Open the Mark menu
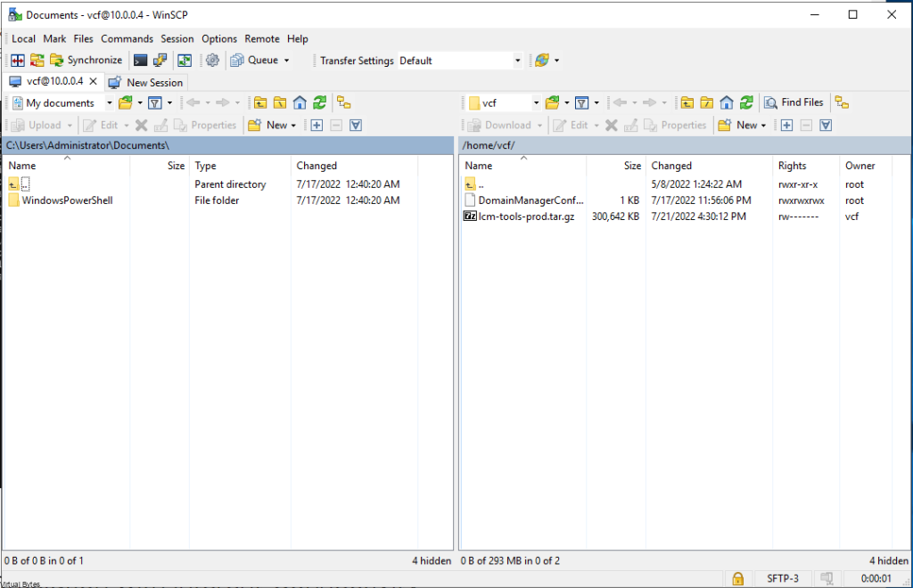The width and height of the screenshot is (913, 588). 54,39
